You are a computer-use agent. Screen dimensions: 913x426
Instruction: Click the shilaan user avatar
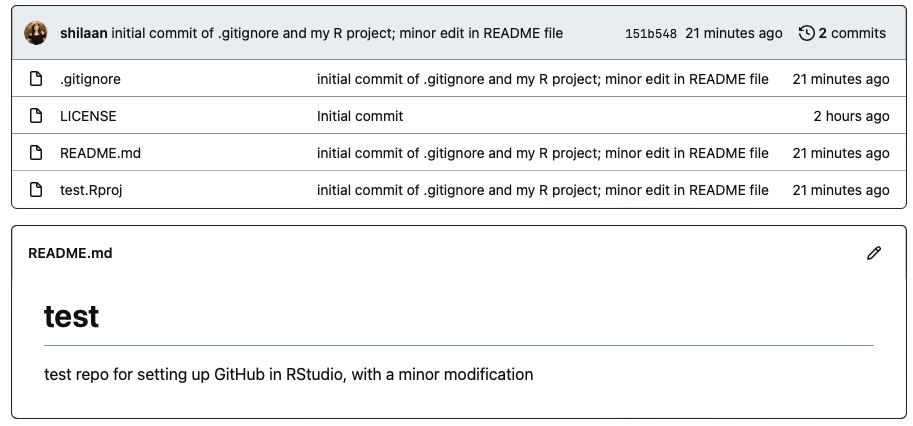[36, 33]
